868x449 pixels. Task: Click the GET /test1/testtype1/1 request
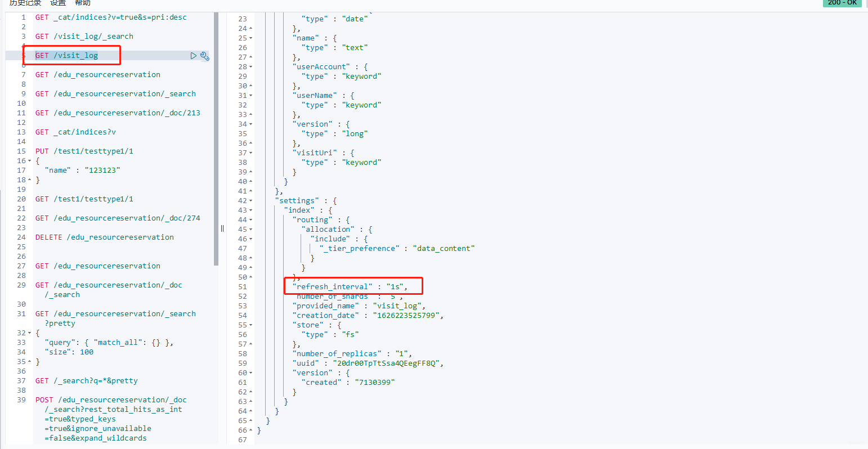click(84, 199)
